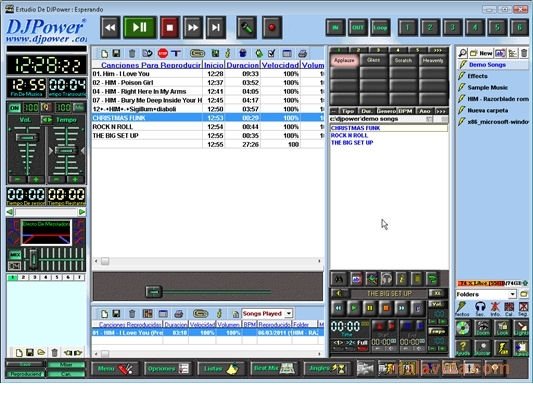
Task: Click the save disk icon in playlist toolbar
Action: (x=116, y=53)
